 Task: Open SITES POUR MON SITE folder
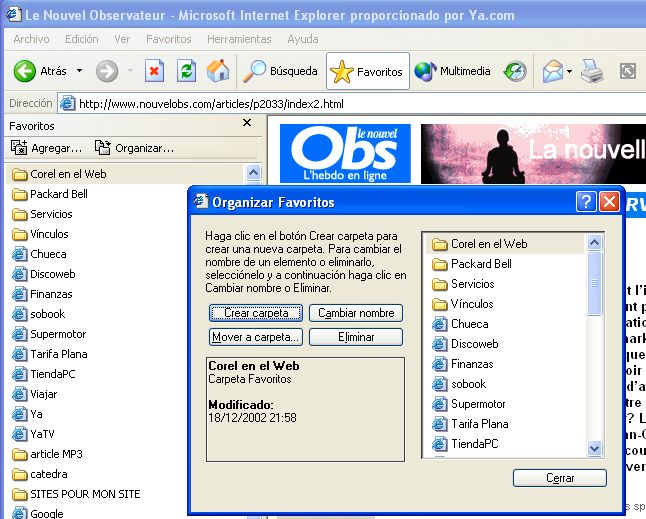coord(76,494)
